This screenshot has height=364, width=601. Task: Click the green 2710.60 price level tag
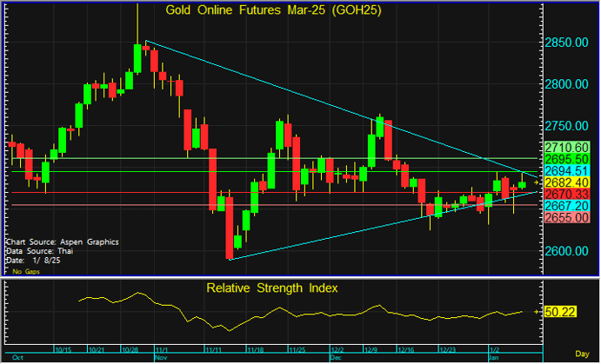(564, 148)
